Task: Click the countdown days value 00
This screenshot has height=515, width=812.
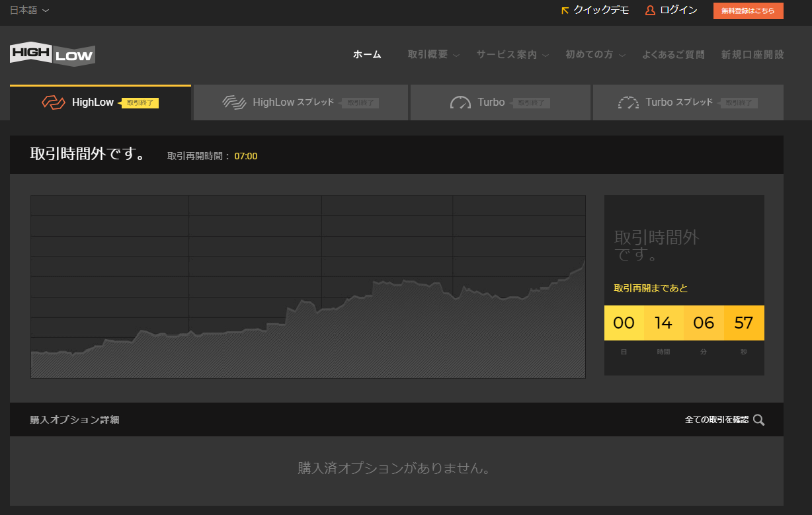Action: [x=624, y=323]
